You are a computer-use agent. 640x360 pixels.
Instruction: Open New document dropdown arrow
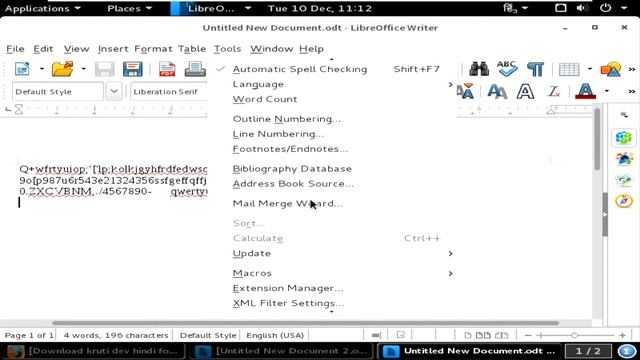[x=42, y=69]
